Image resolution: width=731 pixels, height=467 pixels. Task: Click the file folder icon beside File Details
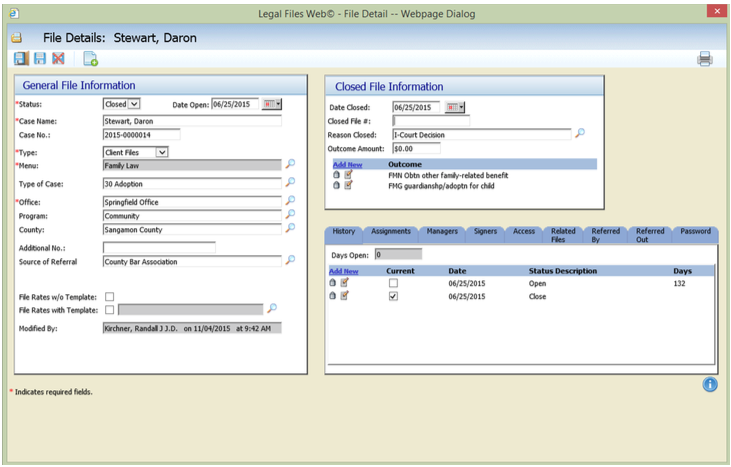click(17, 38)
